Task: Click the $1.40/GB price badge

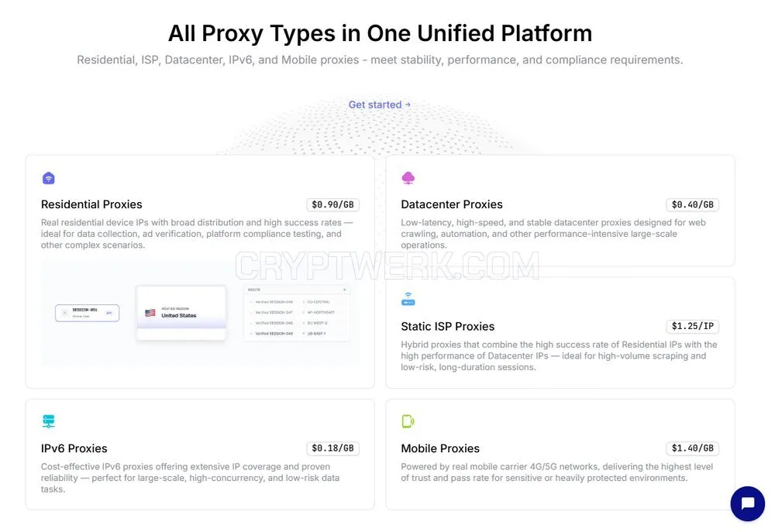Action: [692, 448]
